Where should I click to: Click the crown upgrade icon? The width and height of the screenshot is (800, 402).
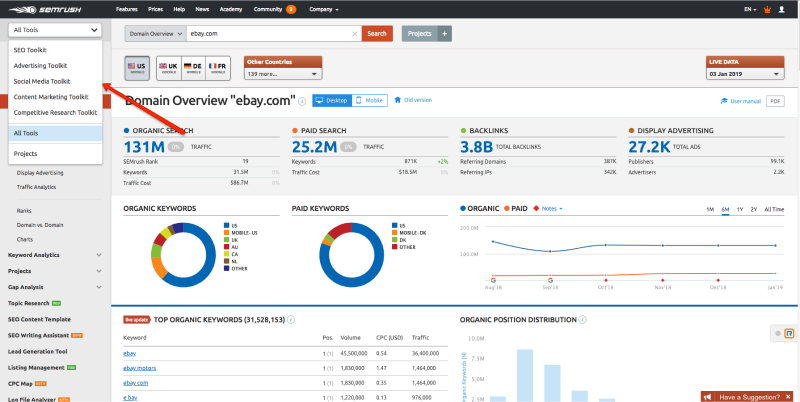pyautogui.click(x=767, y=8)
